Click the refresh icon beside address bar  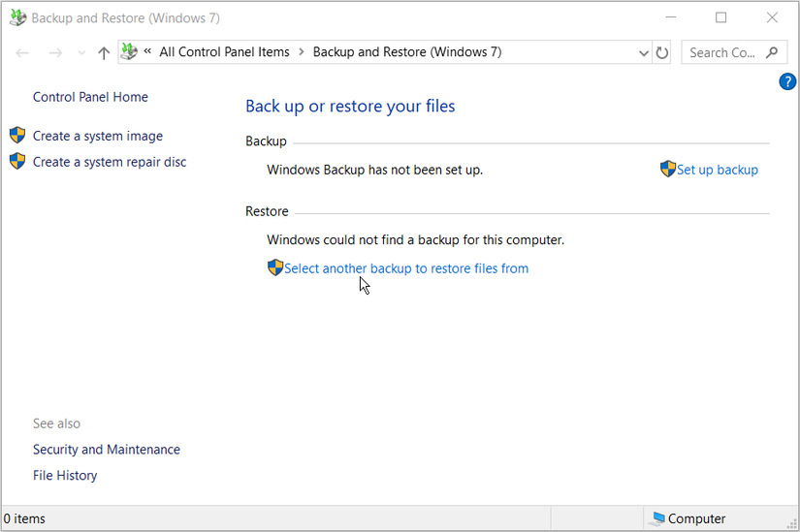tap(661, 52)
